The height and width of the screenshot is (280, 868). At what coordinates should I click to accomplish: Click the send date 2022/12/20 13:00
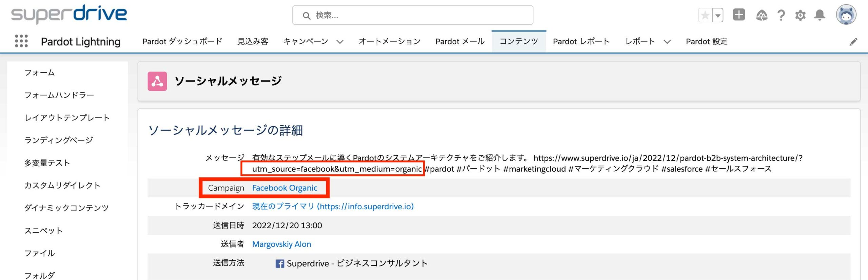point(287,225)
